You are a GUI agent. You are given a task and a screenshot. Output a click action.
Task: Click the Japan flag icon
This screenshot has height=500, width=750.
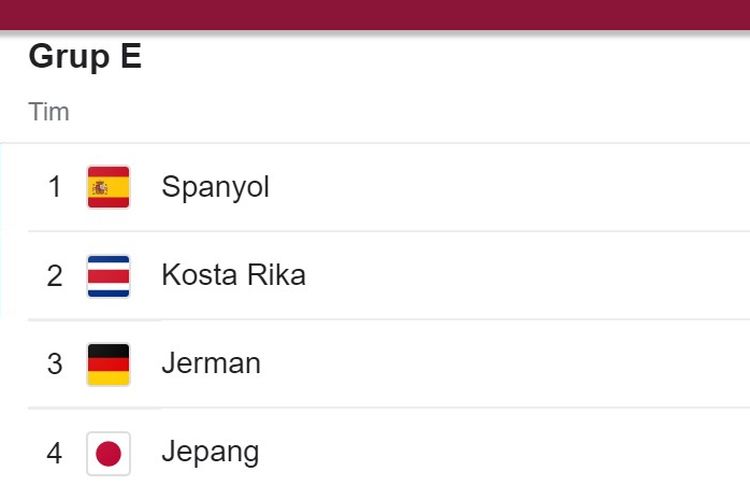click(x=109, y=454)
